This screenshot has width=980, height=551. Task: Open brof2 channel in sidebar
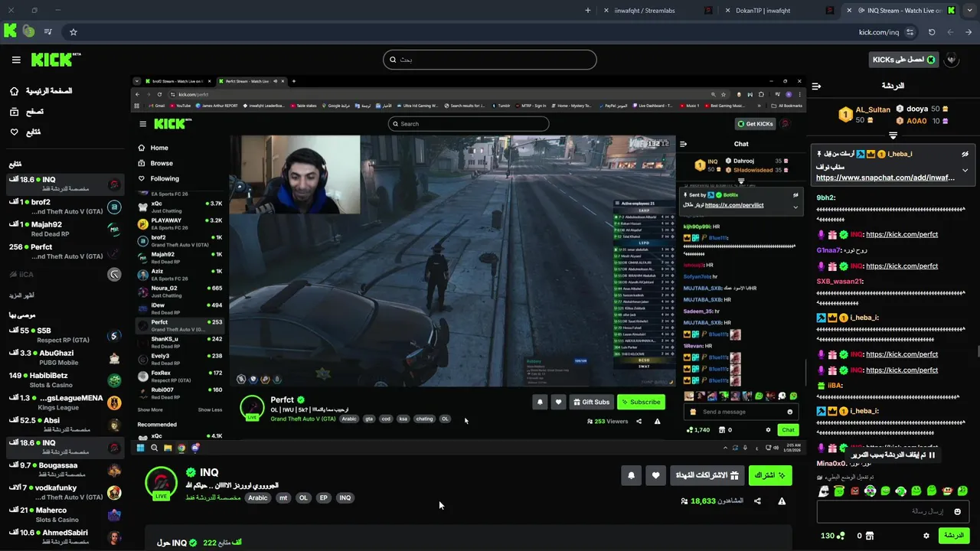click(x=64, y=207)
